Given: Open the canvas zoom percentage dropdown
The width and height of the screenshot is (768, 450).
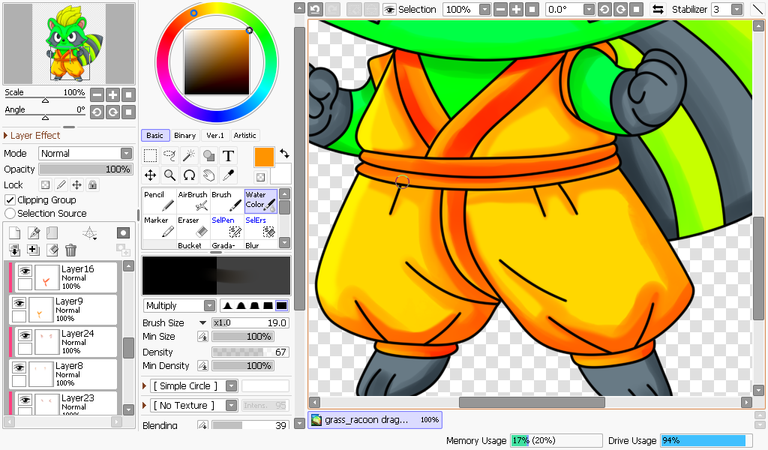Looking at the screenshot, I should pos(484,9).
